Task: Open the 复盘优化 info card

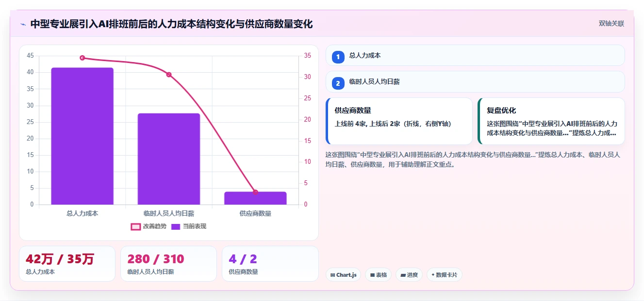Action: click(551, 121)
